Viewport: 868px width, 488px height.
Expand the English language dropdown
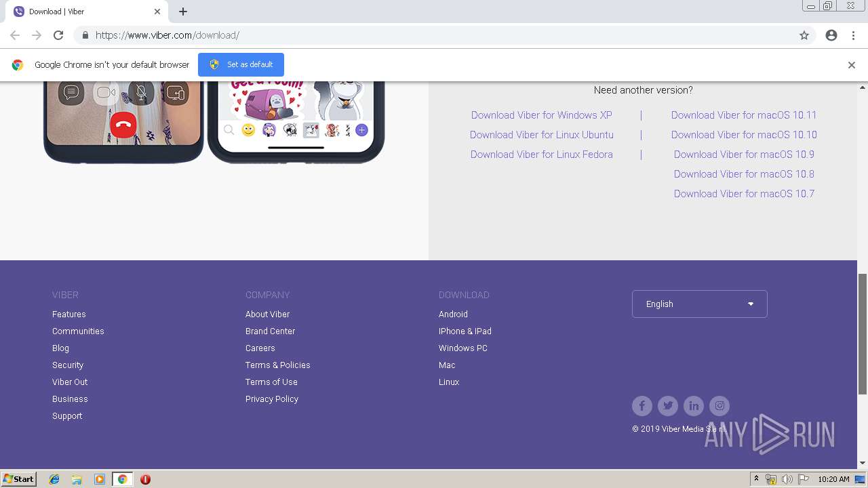click(x=700, y=304)
